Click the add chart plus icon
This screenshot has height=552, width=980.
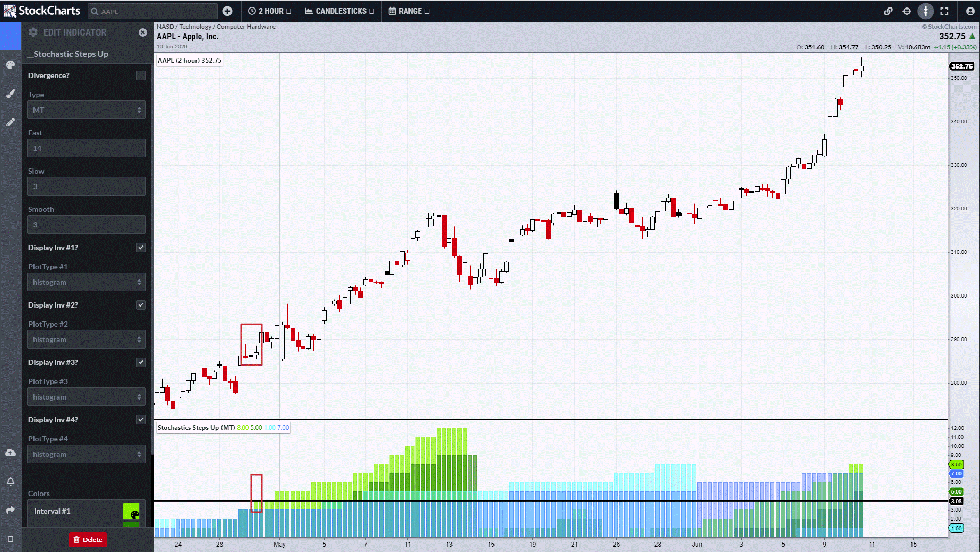point(227,11)
